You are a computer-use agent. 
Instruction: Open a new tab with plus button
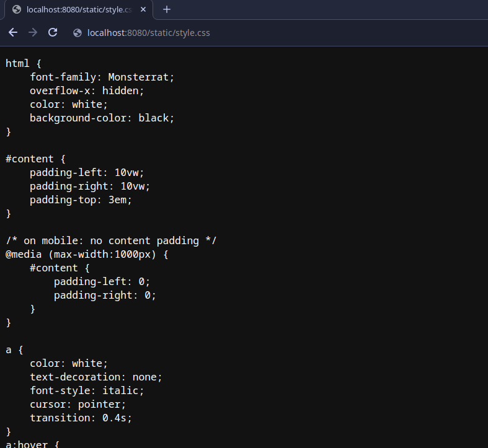coord(166,9)
